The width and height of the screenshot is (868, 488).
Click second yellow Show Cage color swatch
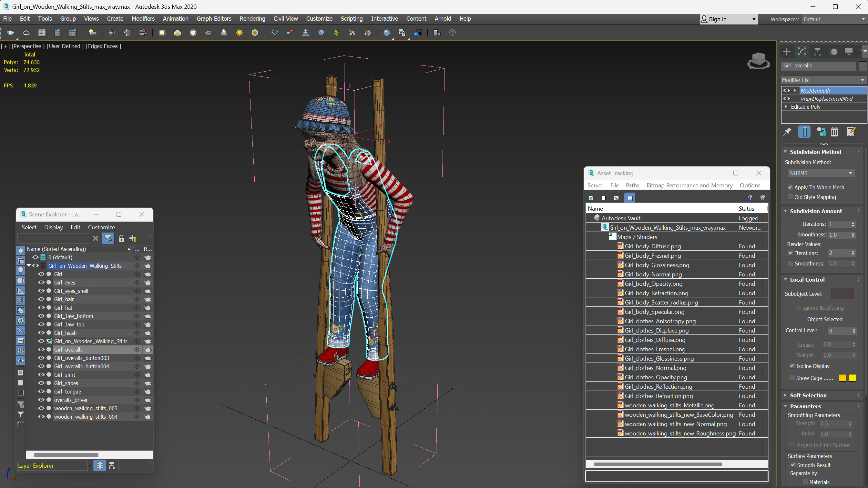coord(852,378)
